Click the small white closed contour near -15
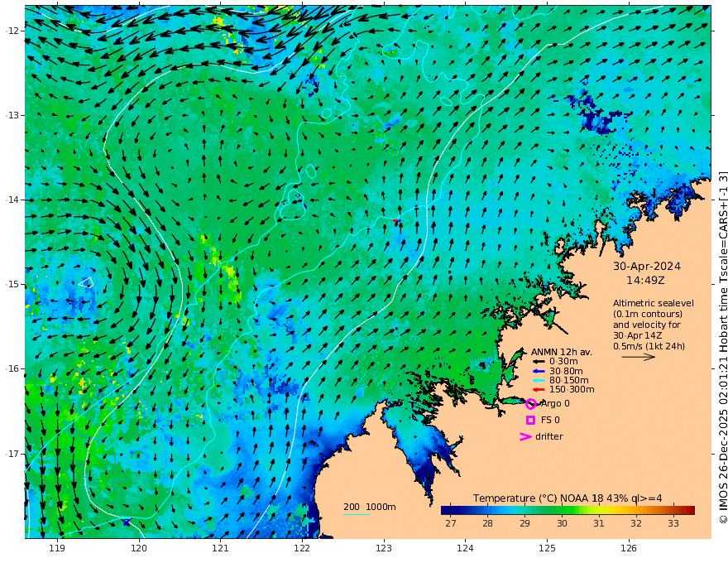 pyautogui.click(x=86, y=282)
